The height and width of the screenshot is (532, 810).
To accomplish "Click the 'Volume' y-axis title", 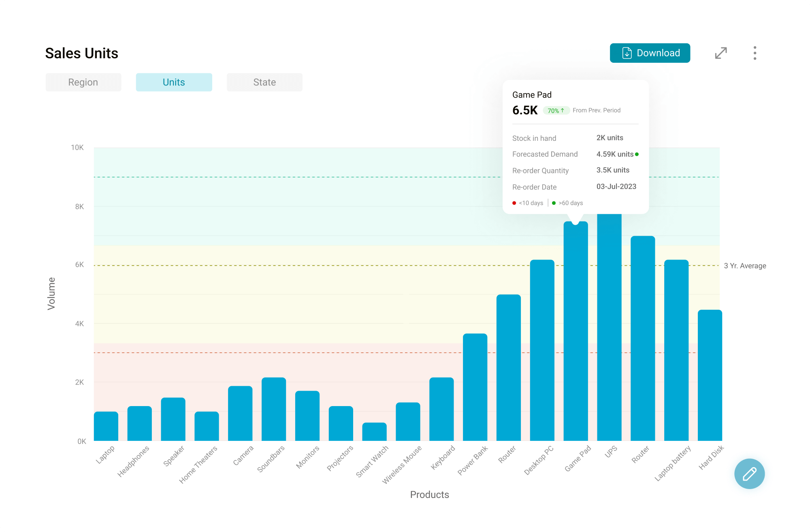I will [x=51, y=294].
